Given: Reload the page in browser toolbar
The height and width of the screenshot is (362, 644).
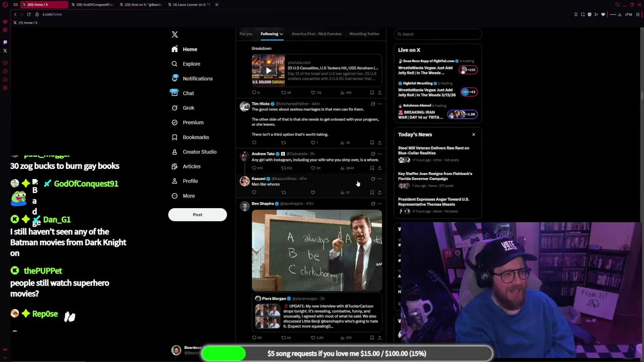Looking at the screenshot, I should click(29, 14).
